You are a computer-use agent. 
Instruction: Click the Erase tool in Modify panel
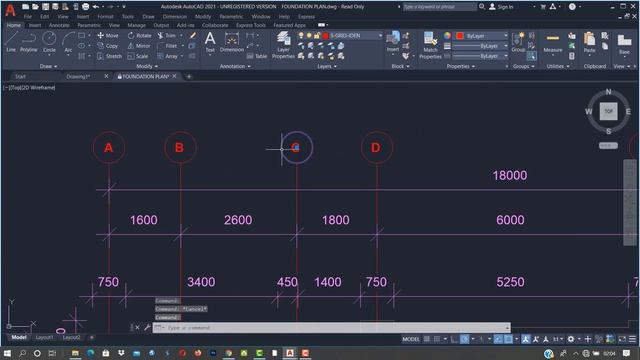click(193, 36)
